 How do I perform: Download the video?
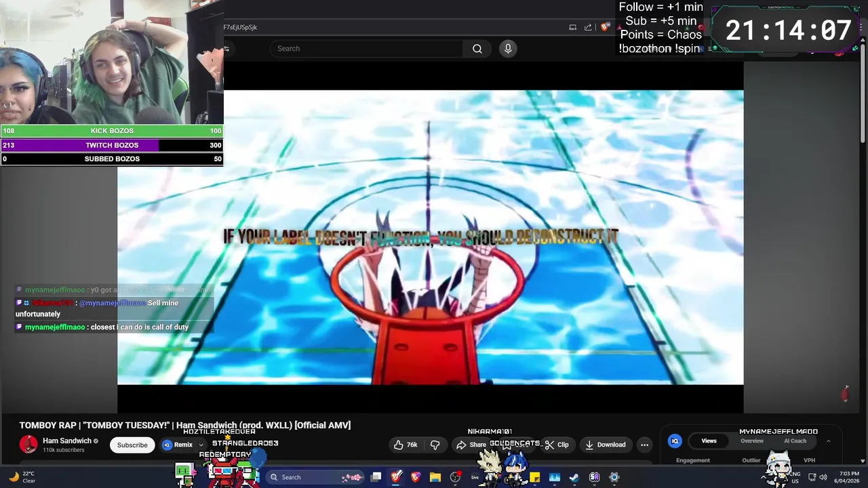coord(605,445)
